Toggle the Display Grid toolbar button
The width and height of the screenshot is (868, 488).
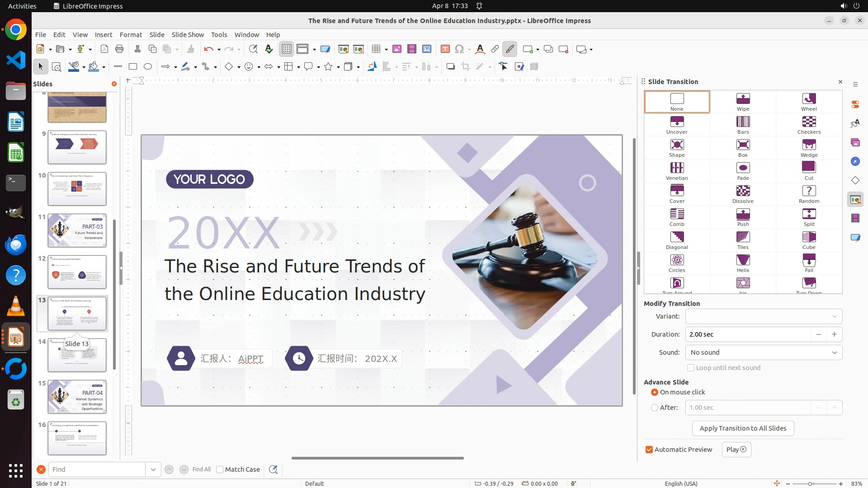point(287,49)
